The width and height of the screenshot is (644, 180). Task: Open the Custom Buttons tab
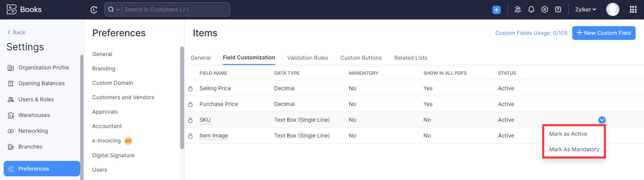361,58
